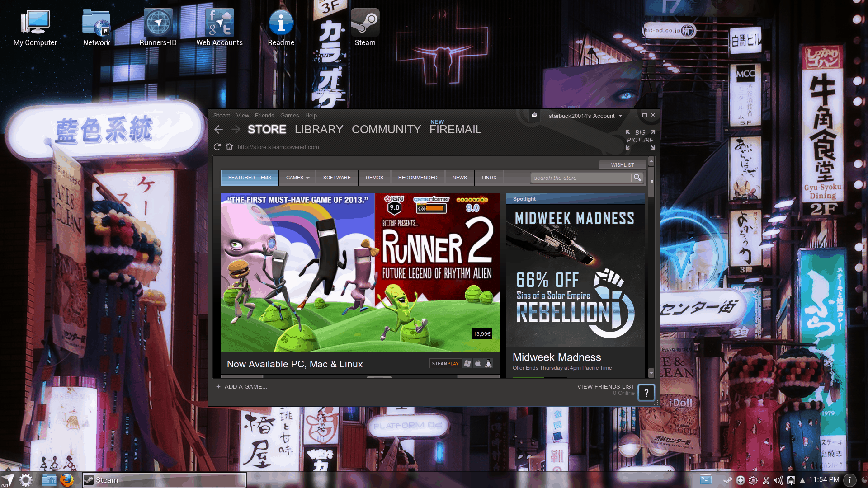Viewport: 868px width, 488px height.
Task: Open starbuck20014's Account dropdown
Action: click(585, 116)
